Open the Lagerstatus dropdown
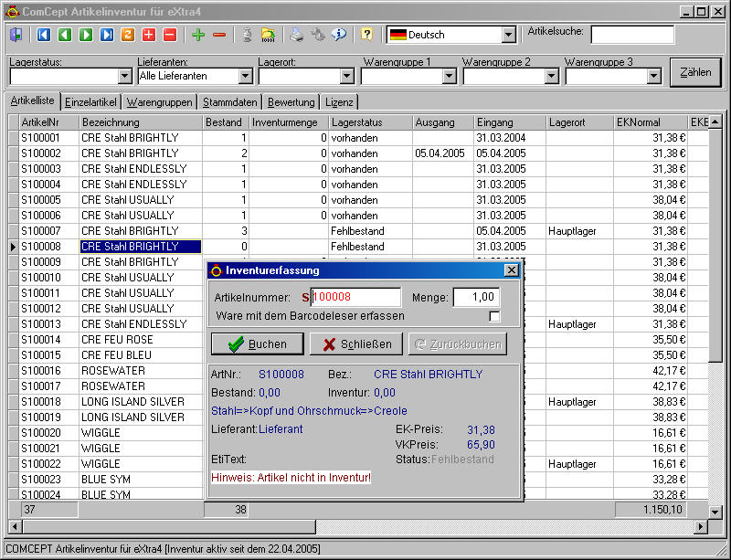This screenshot has height=560, width=731. click(125, 76)
